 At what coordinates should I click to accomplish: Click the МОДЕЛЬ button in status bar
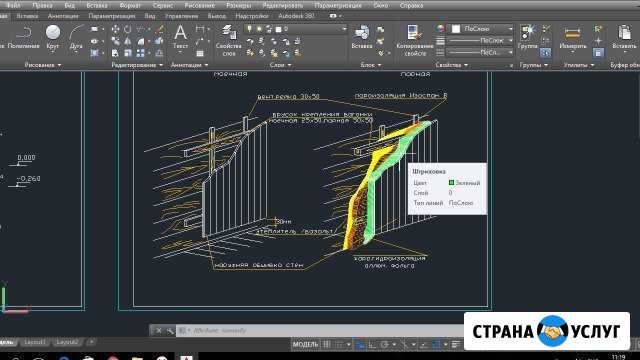click(x=305, y=345)
